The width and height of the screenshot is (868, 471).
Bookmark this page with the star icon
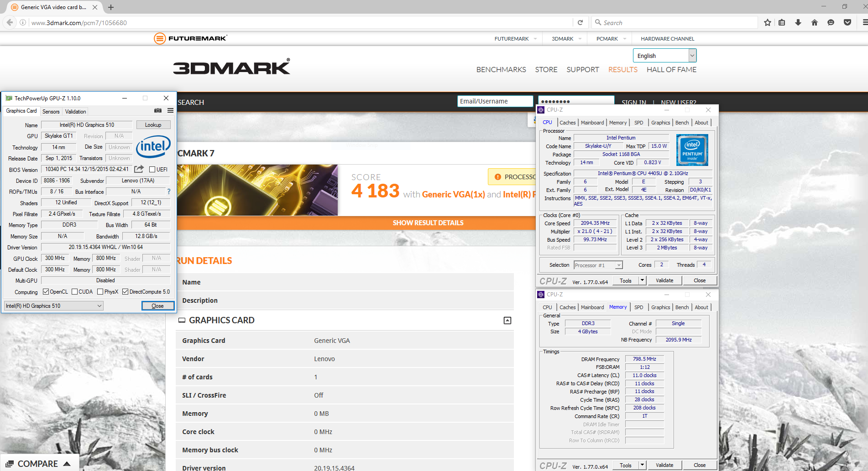[x=768, y=22]
